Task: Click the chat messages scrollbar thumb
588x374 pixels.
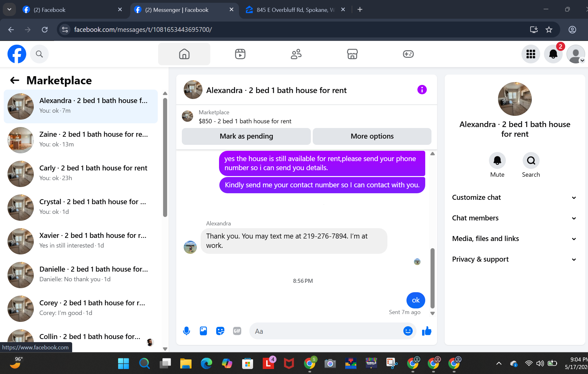Action: [432, 278]
